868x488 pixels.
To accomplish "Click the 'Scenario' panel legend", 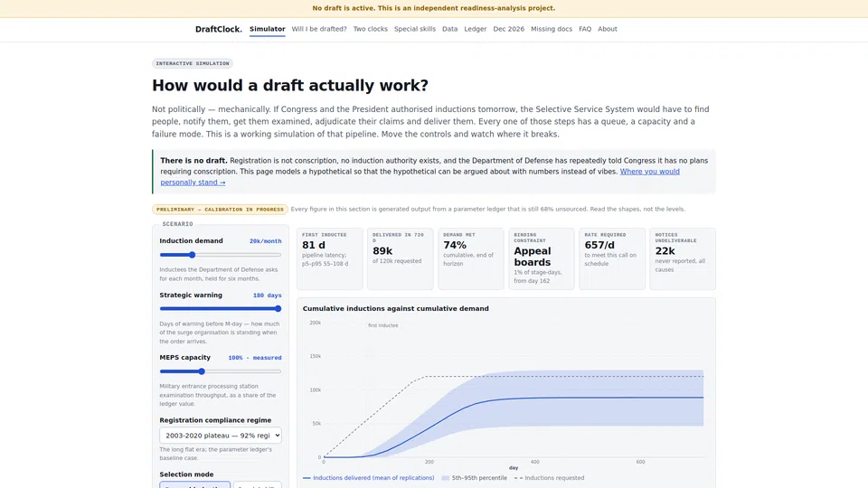I will click(x=178, y=224).
